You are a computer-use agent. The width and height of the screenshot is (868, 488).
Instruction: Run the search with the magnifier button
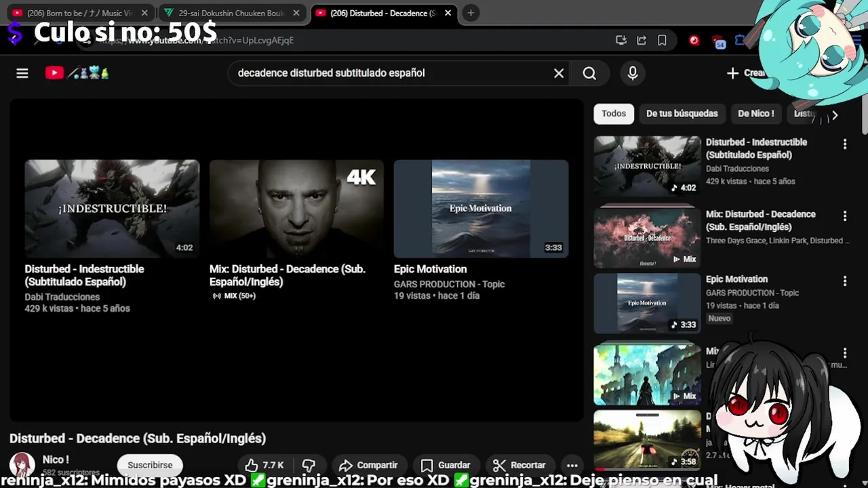click(x=589, y=73)
